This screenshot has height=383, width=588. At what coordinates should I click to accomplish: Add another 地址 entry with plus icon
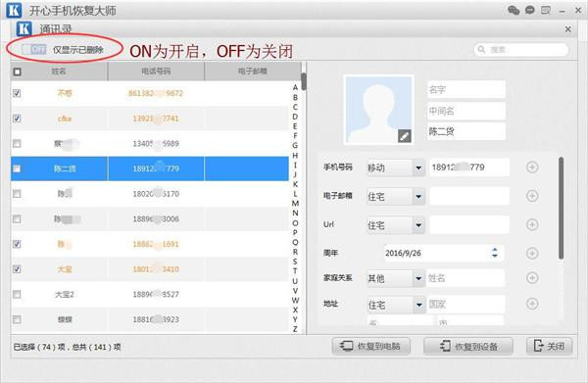[x=532, y=304]
